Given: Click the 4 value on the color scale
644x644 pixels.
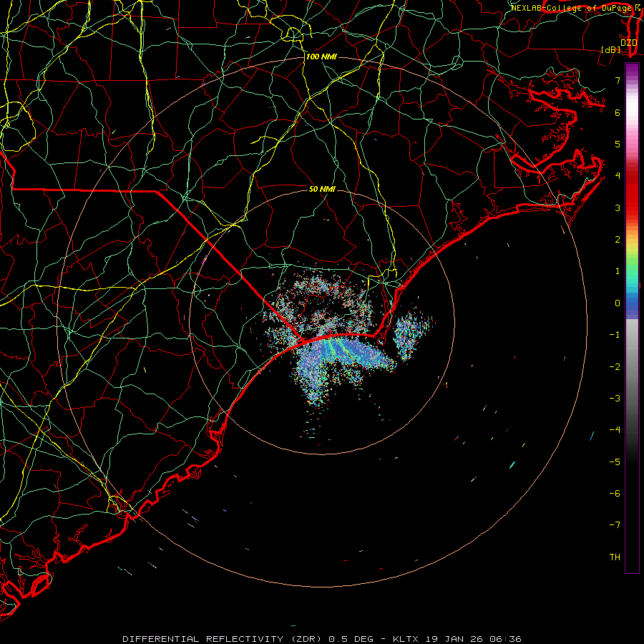Looking at the screenshot, I should point(618,176).
